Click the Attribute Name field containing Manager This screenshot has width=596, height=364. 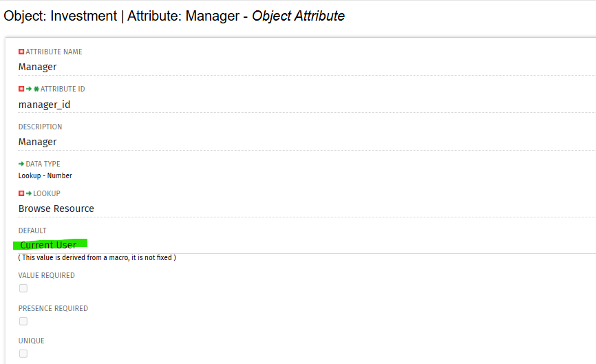[x=307, y=67]
